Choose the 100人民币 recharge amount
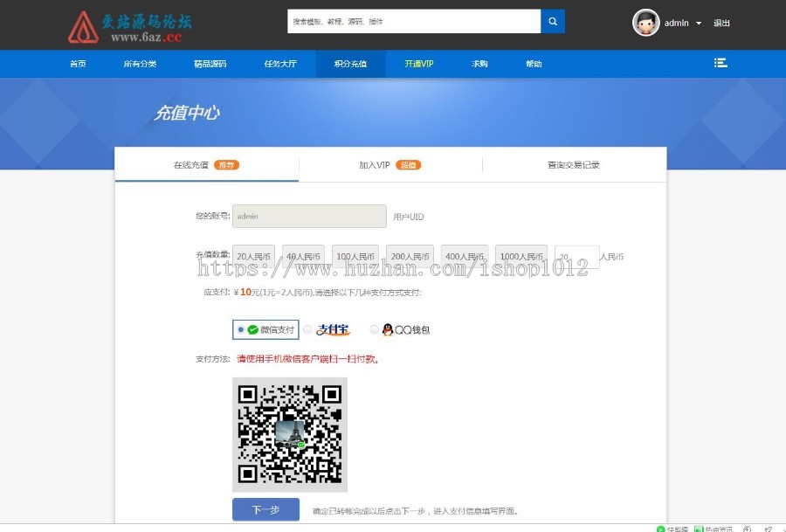The width and height of the screenshot is (786, 532). (355, 257)
